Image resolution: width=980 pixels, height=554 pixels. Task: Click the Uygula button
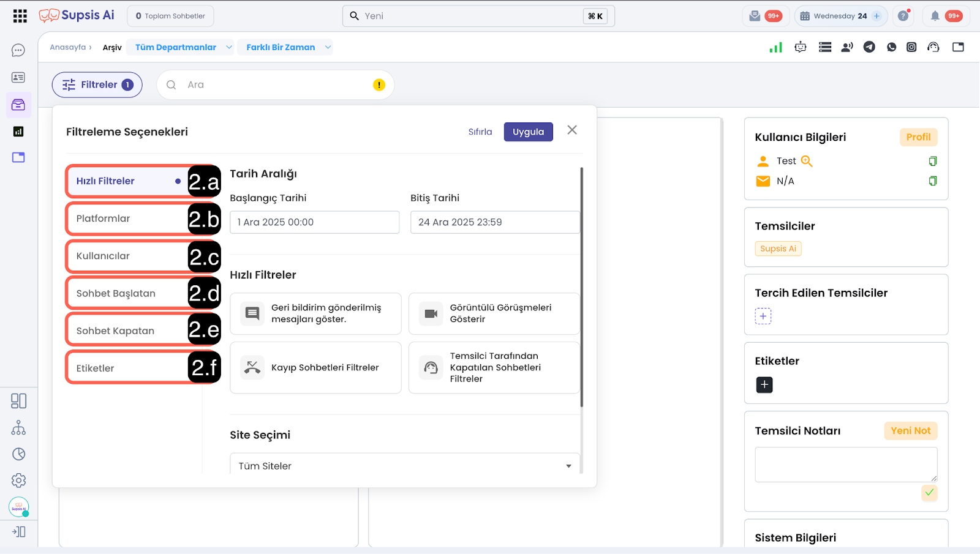click(528, 132)
